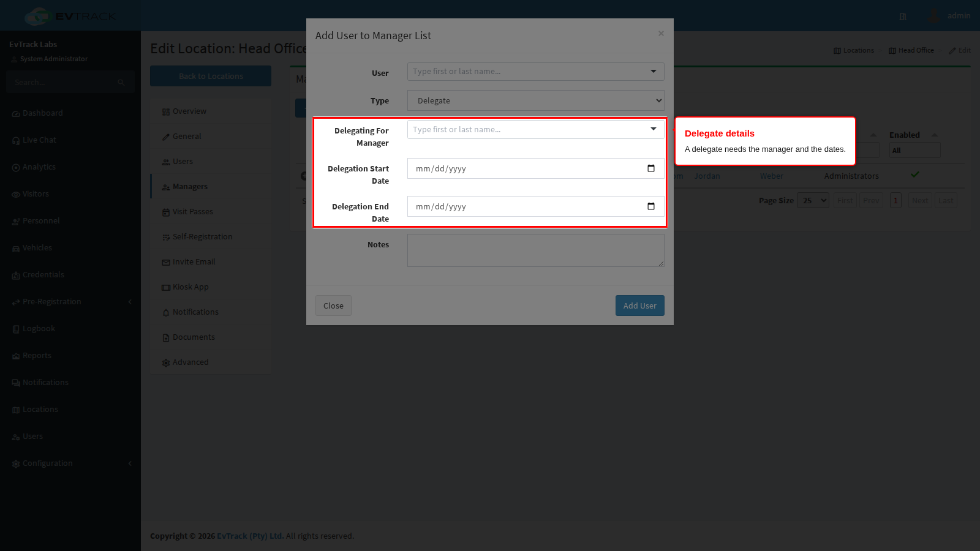This screenshot has height=551, width=980.
Task: Click the EvTrack (Pty) Ltd. footer link
Action: pos(250,536)
